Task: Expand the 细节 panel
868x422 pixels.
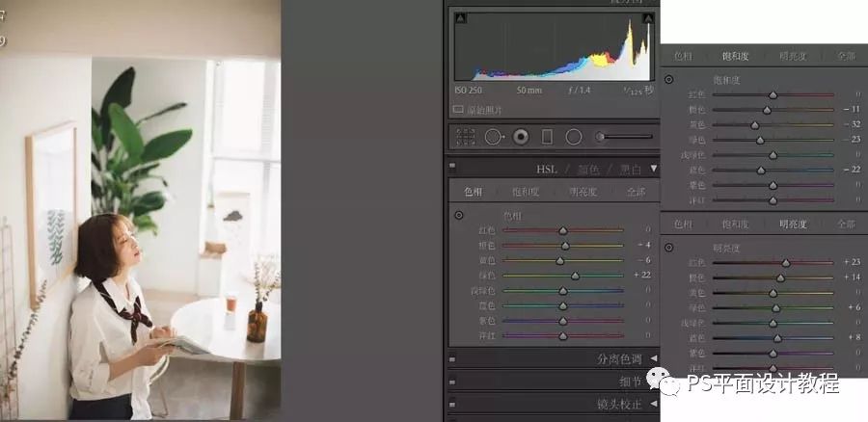Action: (654, 382)
